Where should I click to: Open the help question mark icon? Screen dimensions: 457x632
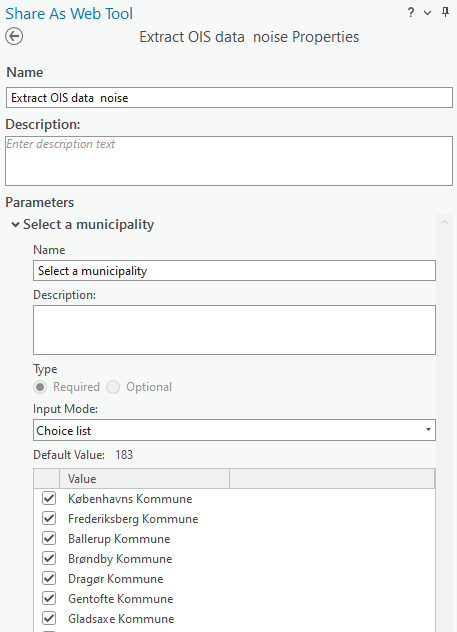(411, 12)
